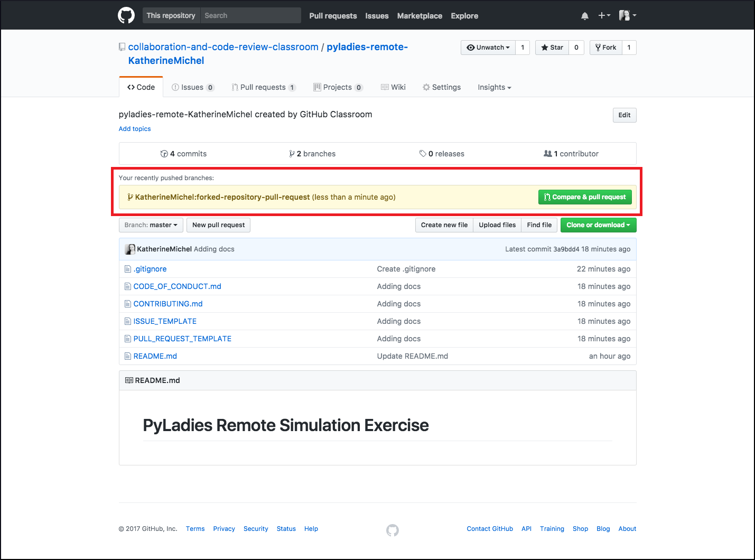
Task: Click the Add topics link
Action: pyautogui.click(x=135, y=129)
